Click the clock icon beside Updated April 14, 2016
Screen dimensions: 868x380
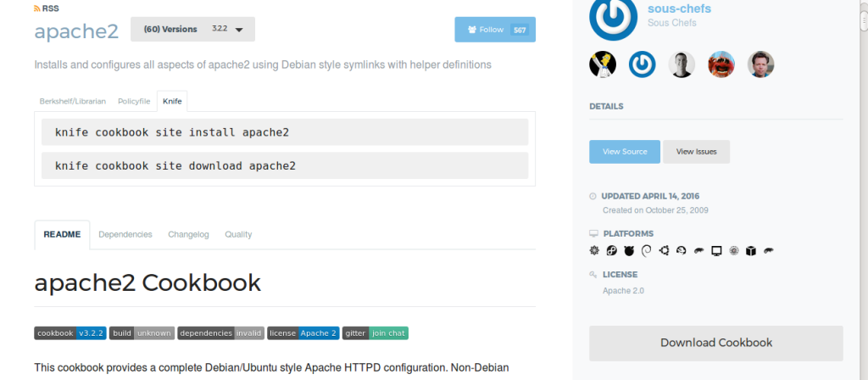click(593, 196)
